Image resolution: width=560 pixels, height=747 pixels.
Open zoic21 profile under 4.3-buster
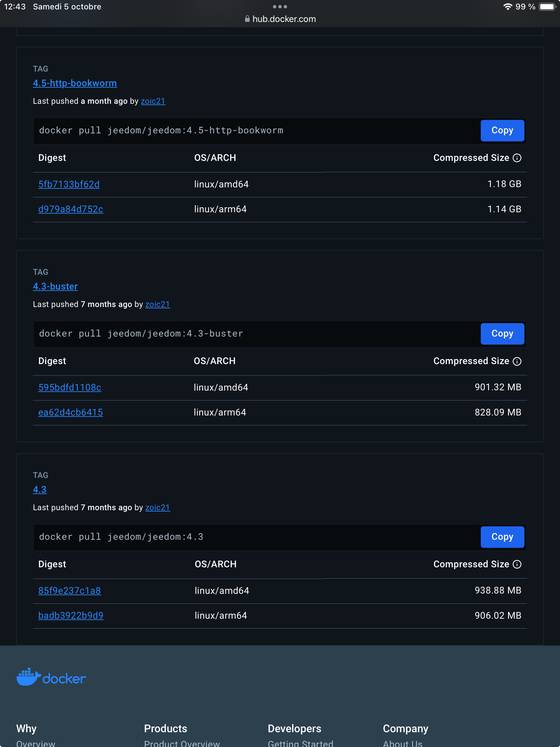coord(158,304)
